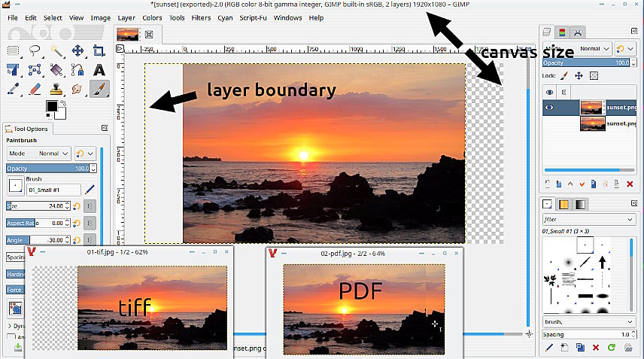Viewport: 644px width, 359px height.
Task: Click the red delete layer icon
Action: pos(630,184)
